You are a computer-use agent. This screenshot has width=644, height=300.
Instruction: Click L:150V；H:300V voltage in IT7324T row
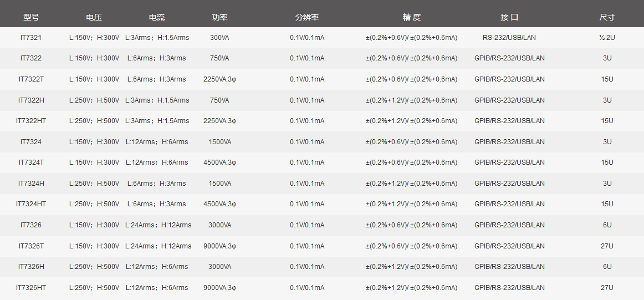point(94,162)
